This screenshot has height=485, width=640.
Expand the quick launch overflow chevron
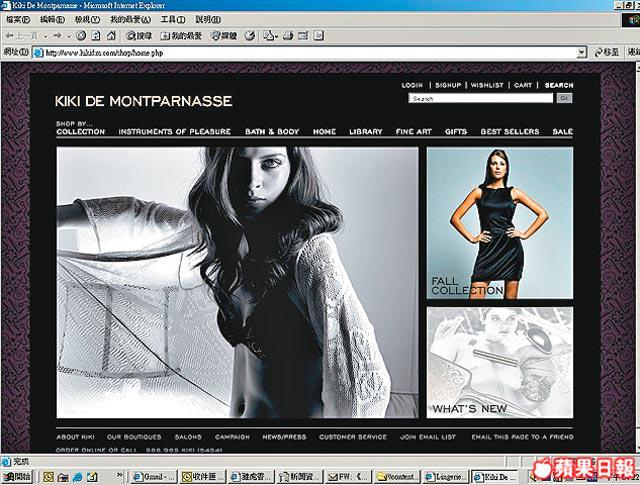119,475
